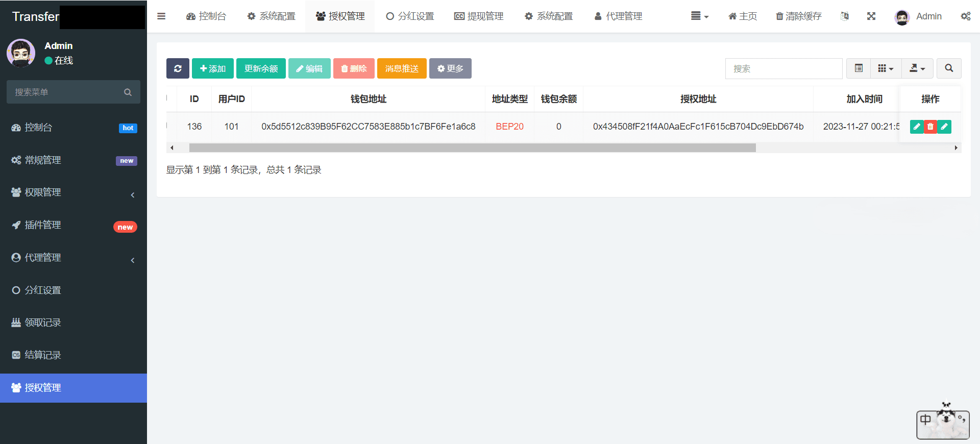Click the search icon in sidebar menu search
This screenshot has width=980, height=444.
pyautogui.click(x=128, y=92)
